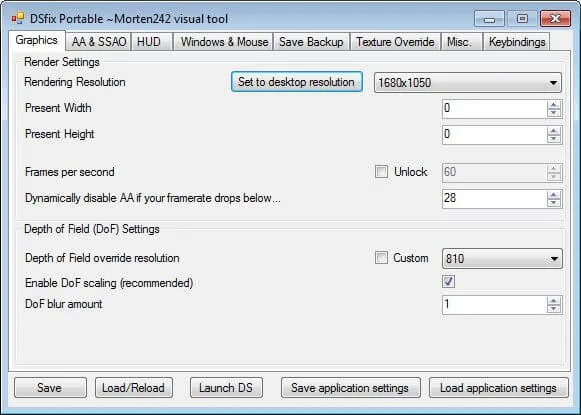581x415 pixels.
Task: Click Save application settings button
Action: point(351,388)
